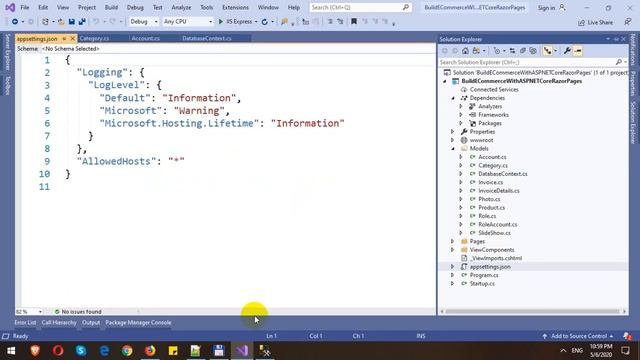The height and width of the screenshot is (360, 640).
Task: Expand the Pages folder
Action: pos(452,241)
